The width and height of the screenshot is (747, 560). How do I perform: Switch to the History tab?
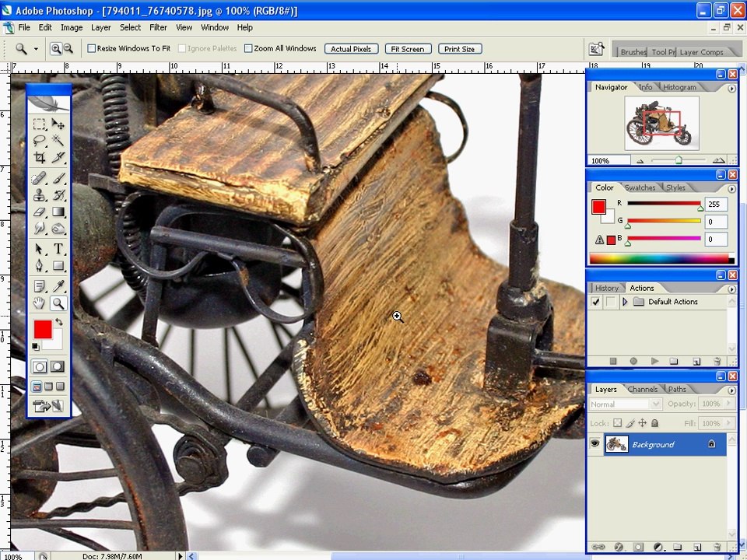click(606, 288)
